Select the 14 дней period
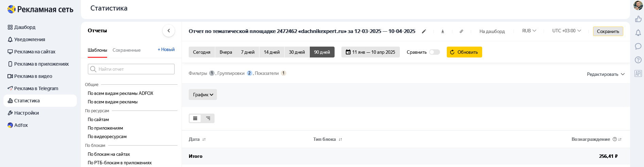This screenshot has height=167, width=644. coord(272,52)
